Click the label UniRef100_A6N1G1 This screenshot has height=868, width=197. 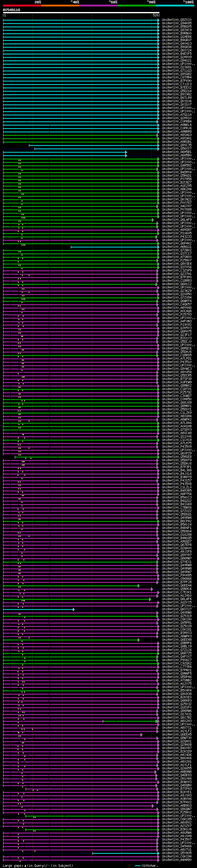click(x=176, y=247)
